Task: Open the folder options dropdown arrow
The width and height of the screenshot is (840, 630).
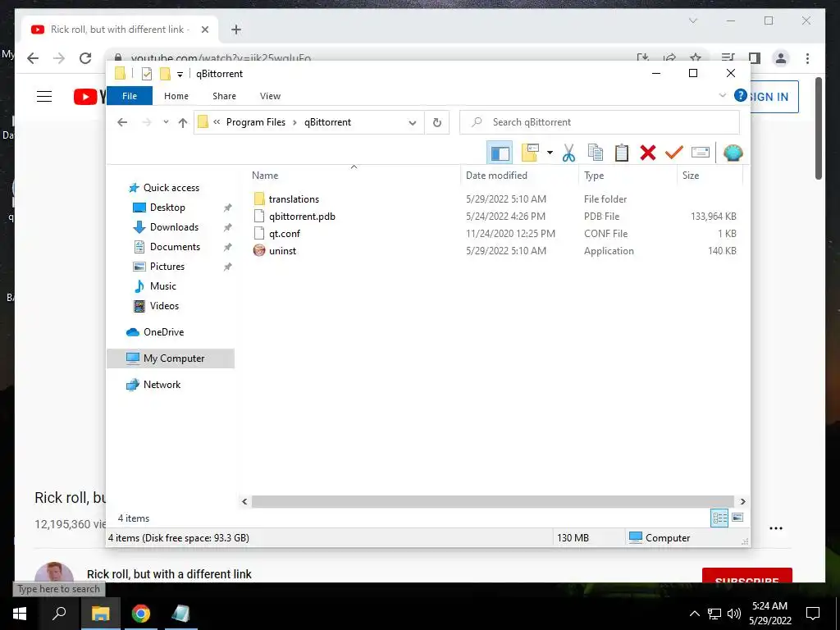Action: click(550, 153)
